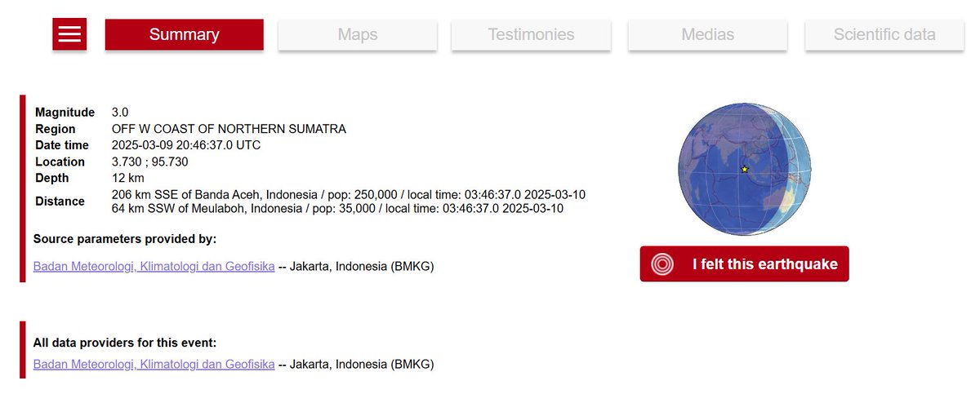The width and height of the screenshot is (980, 403).
Task: Click the Magnitude label
Action: (x=65, y=112)
